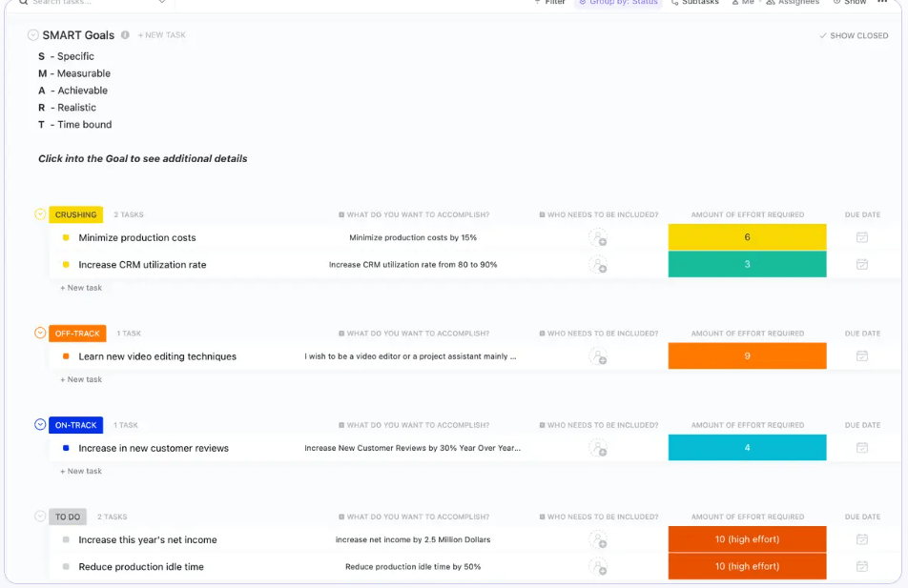Click 'increase net income by 2.5 Million Dollars' cell
Screen dimensions: 908x588
click(413, 539)
